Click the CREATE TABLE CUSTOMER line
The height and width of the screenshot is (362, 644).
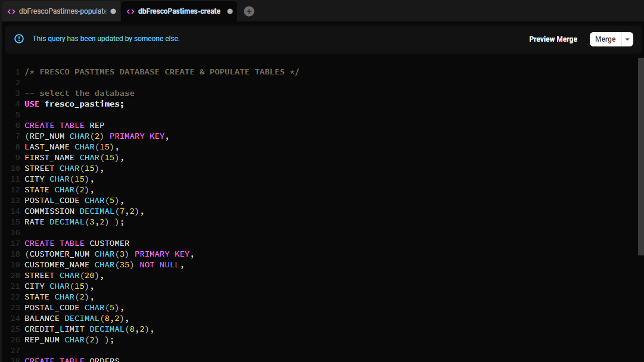77,243
